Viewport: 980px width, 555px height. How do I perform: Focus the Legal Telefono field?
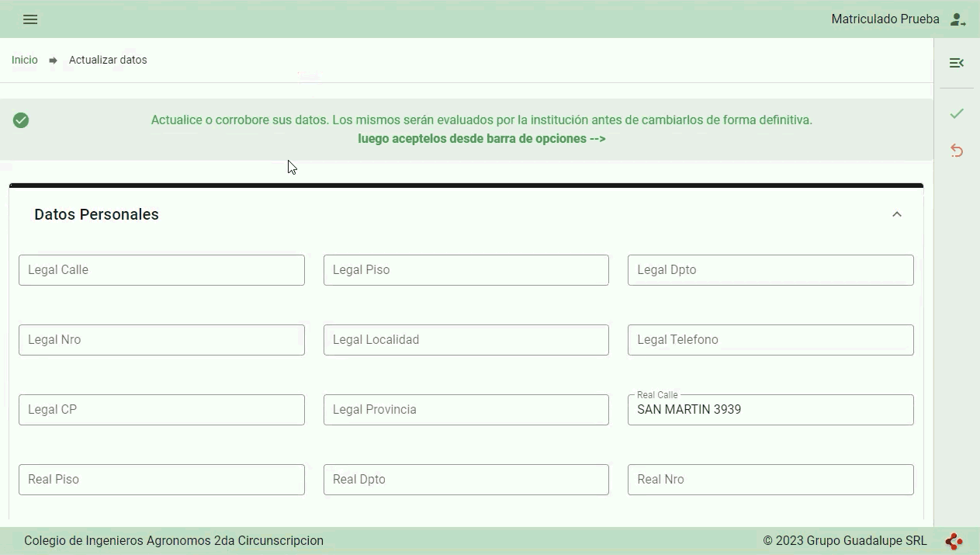click(770, 340)
